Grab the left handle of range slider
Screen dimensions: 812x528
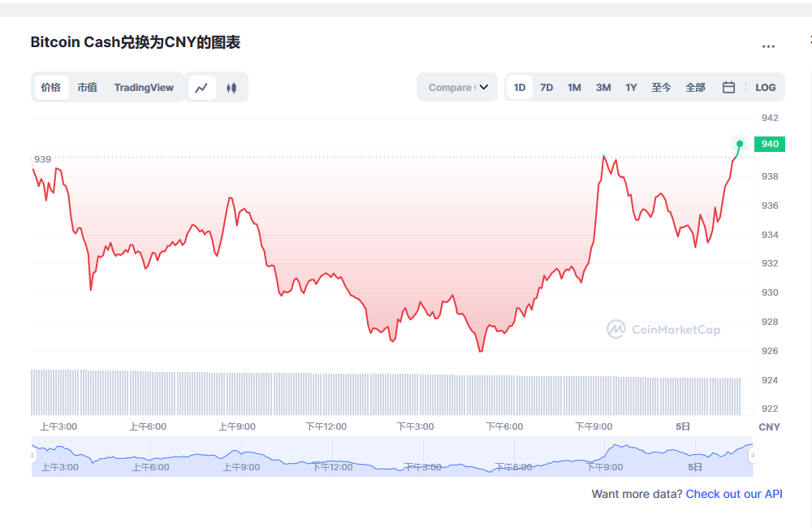[32, 456]
